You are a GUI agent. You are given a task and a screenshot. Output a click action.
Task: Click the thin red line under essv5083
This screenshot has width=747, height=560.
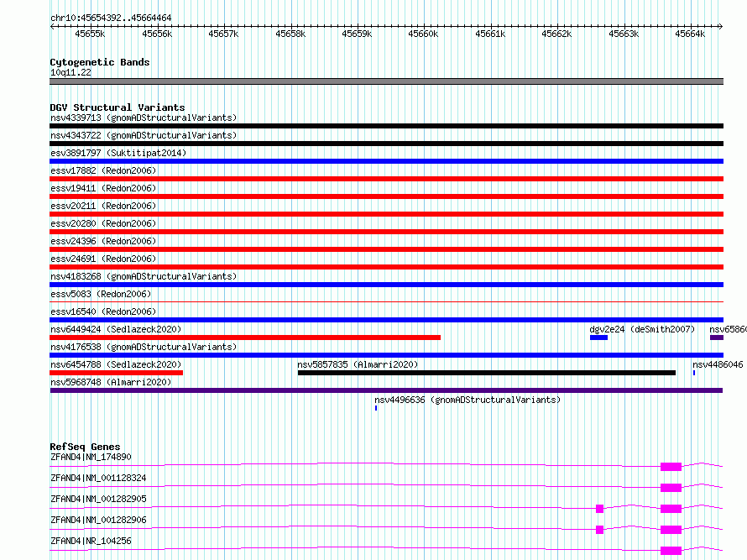[x=386, y=302]
